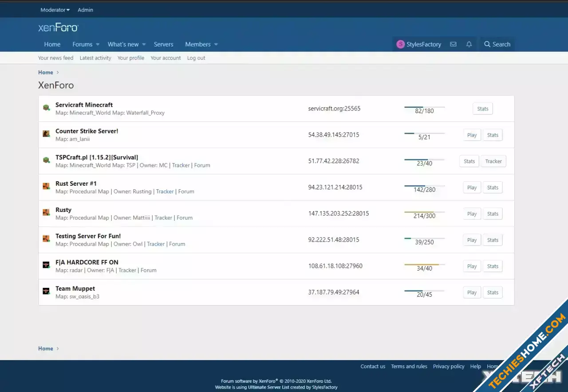The height and width of the screenshot is (392, 568).
Task: Open Stats for Counter Strike Server
Action: tap(493, 135)
